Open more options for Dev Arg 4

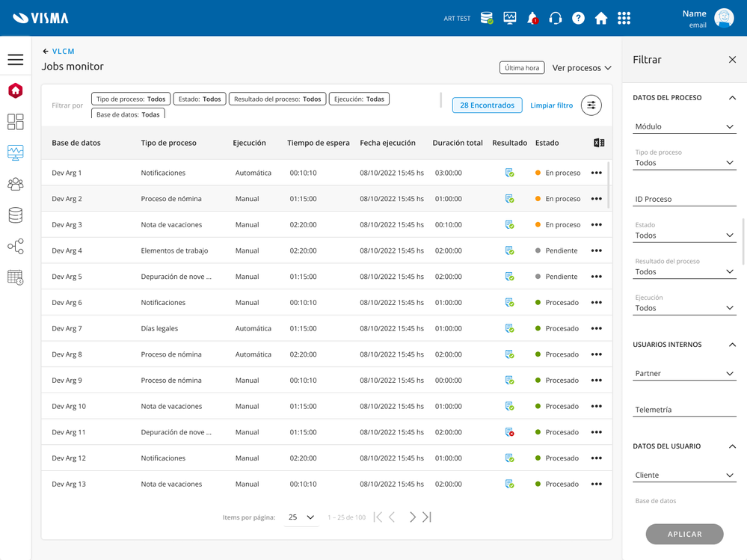(596, 251)
